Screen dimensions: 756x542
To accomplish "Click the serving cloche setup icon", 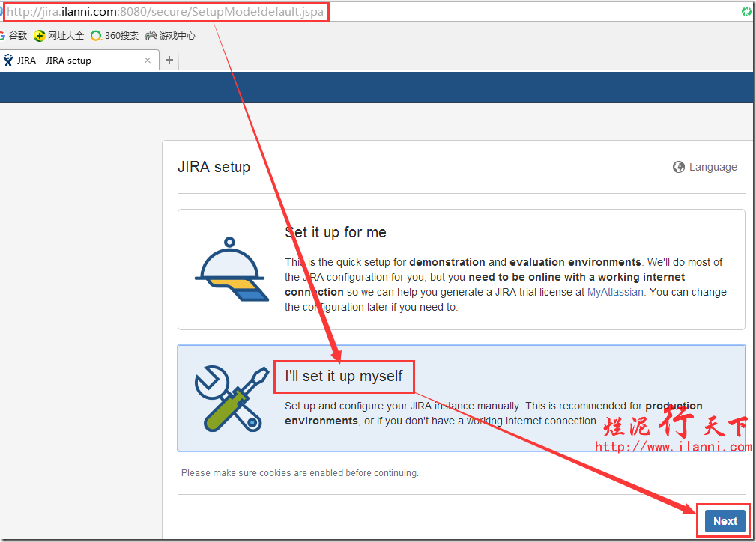I will point(232,270).
